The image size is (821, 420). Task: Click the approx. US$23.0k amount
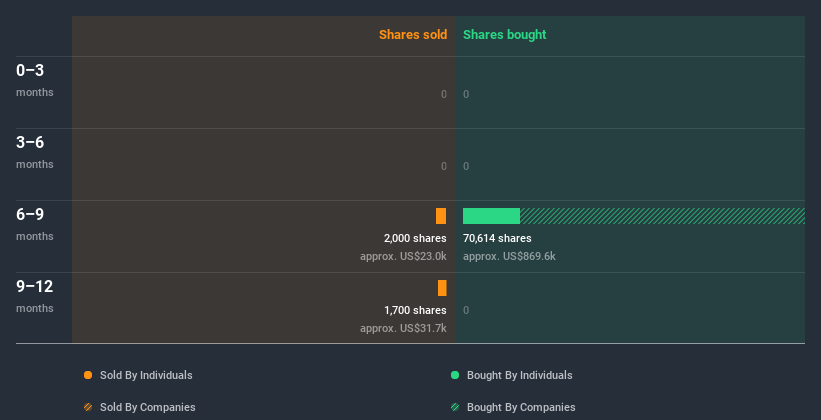(403, 257)
